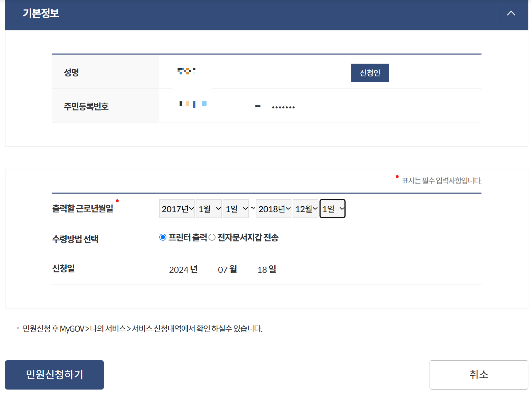Open the end month 12월 dropdown

click(306, 209)
